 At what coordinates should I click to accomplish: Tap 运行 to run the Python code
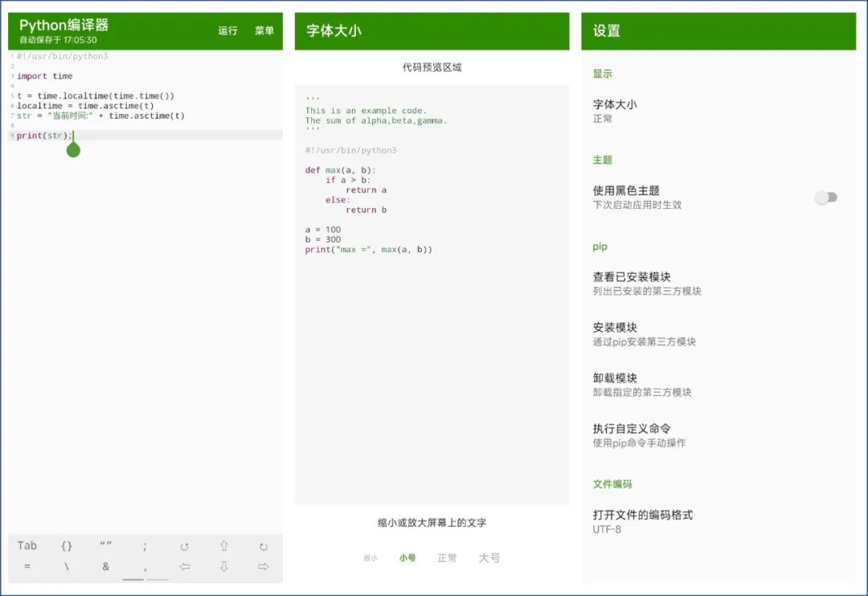click(x=227, y=31)
